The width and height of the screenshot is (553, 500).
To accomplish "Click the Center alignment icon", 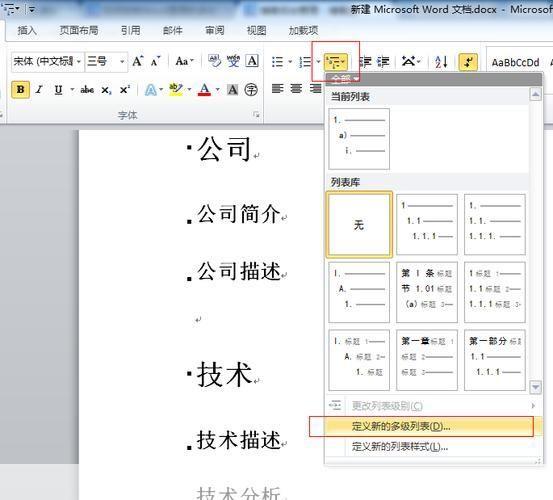I will 296,88.
